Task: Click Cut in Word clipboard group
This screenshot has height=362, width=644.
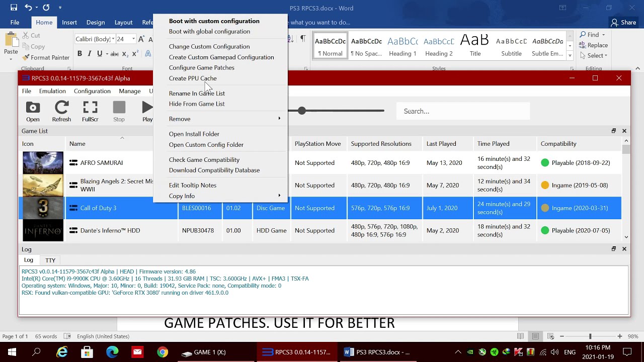Action: 31,36
